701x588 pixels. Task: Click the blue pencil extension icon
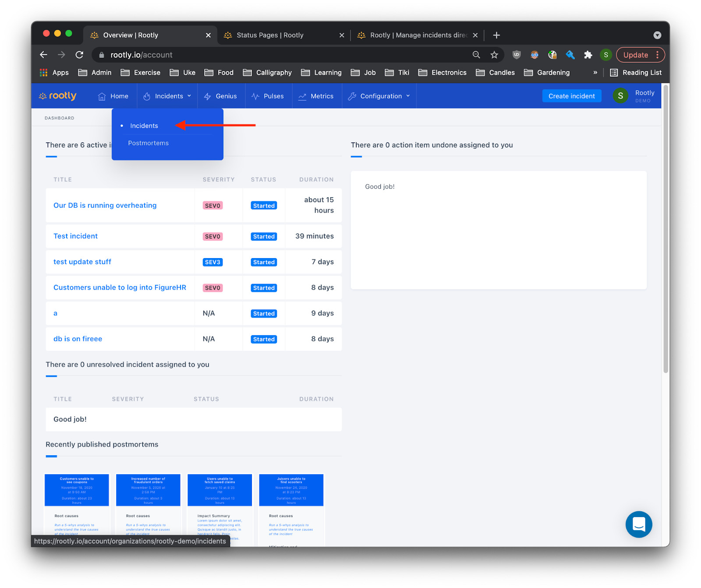pos(570,55)
